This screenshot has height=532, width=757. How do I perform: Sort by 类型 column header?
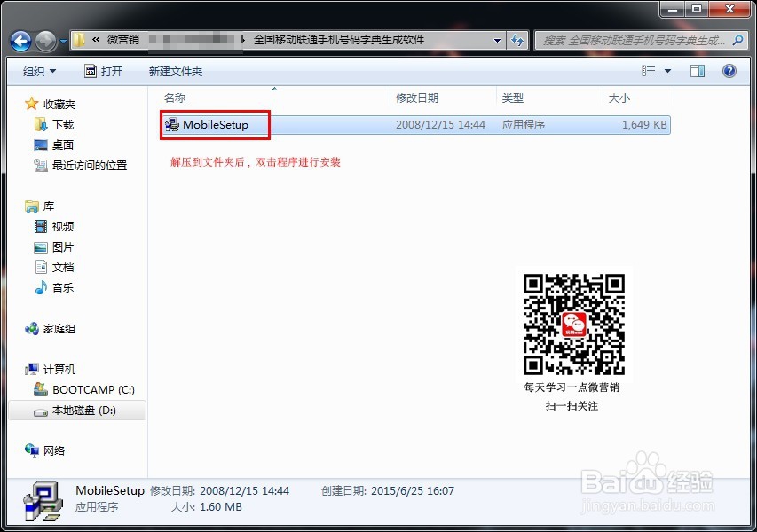point(512,98)
